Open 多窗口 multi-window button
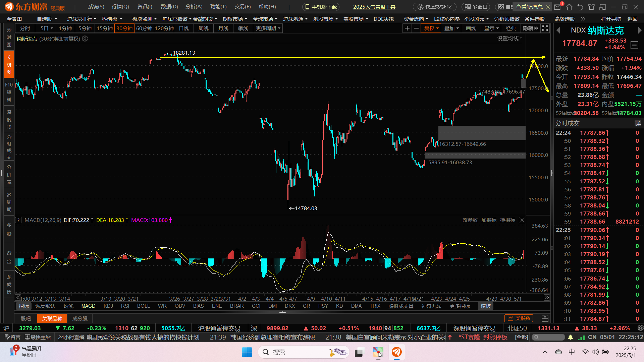This screenshot has height=362, width=644. pyautogui.click(x=476, y=7)
